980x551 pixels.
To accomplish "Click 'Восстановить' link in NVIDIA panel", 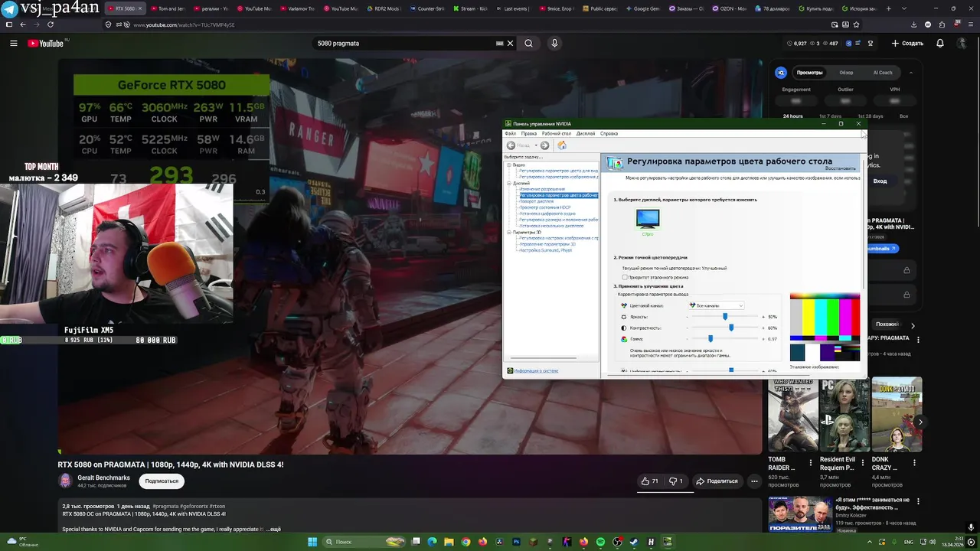I will tap(841, 168).
